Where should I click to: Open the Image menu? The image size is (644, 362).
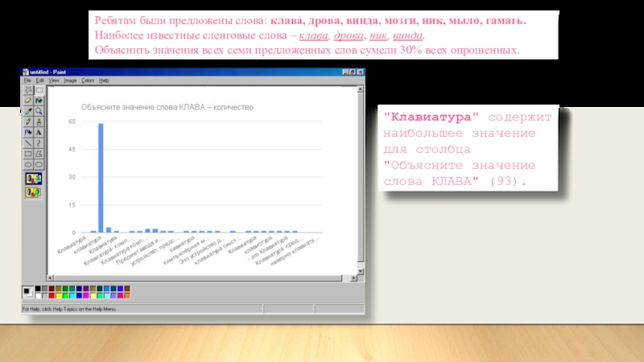[x=70, y=80]
